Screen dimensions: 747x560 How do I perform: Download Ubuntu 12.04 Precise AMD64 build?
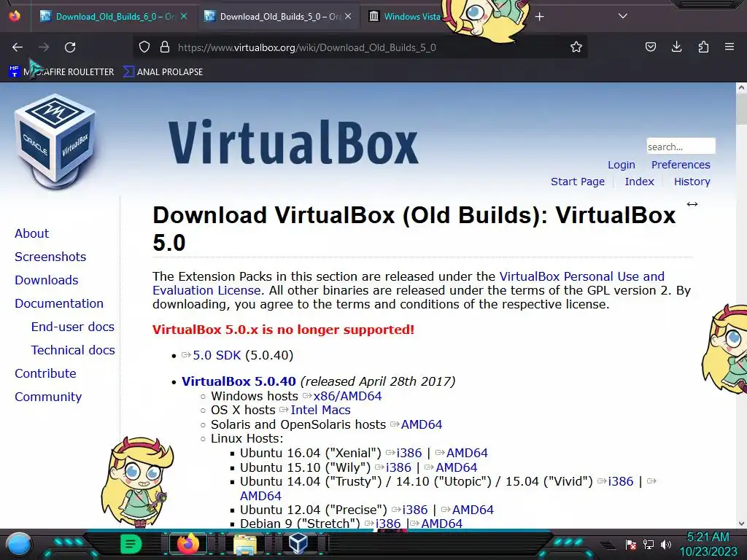point(473,510)
